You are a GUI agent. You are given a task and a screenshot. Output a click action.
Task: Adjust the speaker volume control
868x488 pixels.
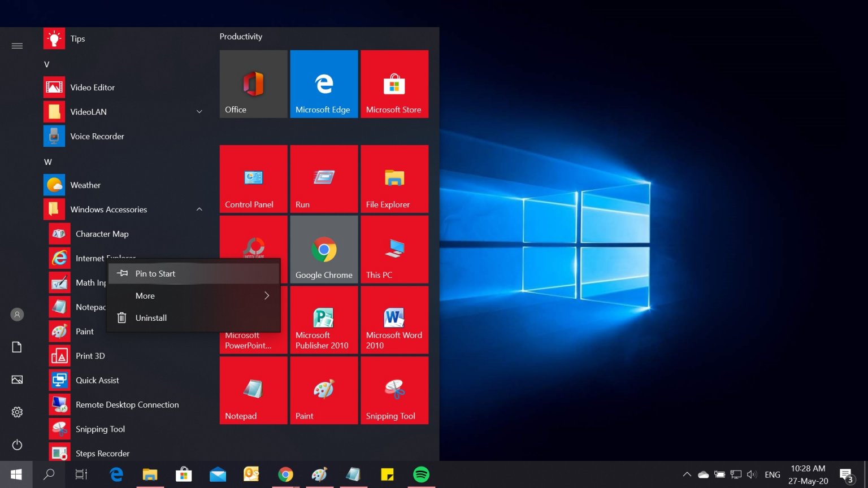click(752, 474)
